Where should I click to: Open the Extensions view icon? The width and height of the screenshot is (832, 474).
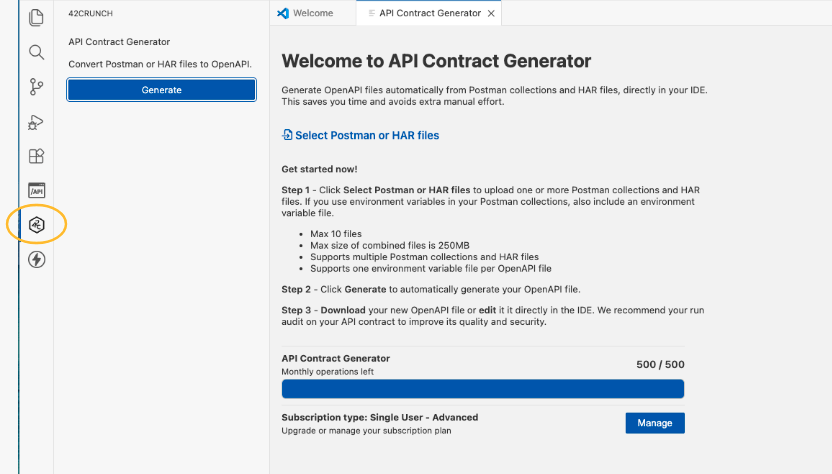tap(36, 156)
